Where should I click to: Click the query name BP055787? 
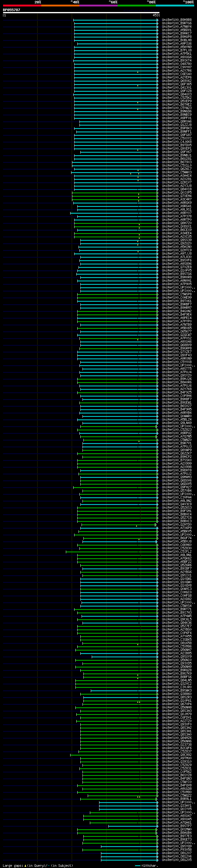11,10
